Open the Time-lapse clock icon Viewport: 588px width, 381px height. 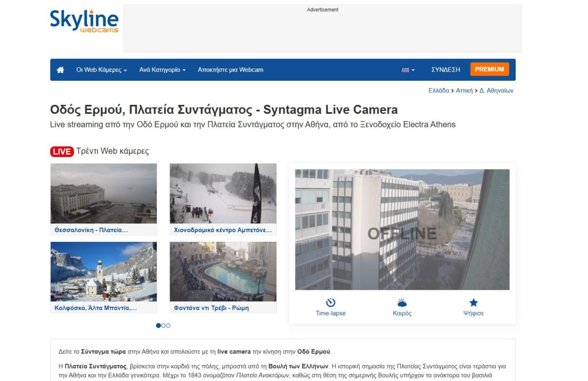331,303
